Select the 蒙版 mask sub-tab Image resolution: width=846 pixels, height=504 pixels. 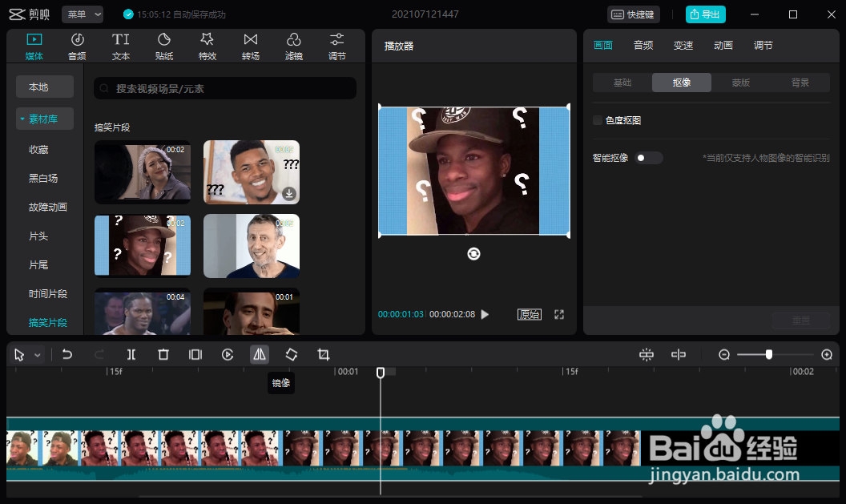pyautogui.click(x=741, y=83)
